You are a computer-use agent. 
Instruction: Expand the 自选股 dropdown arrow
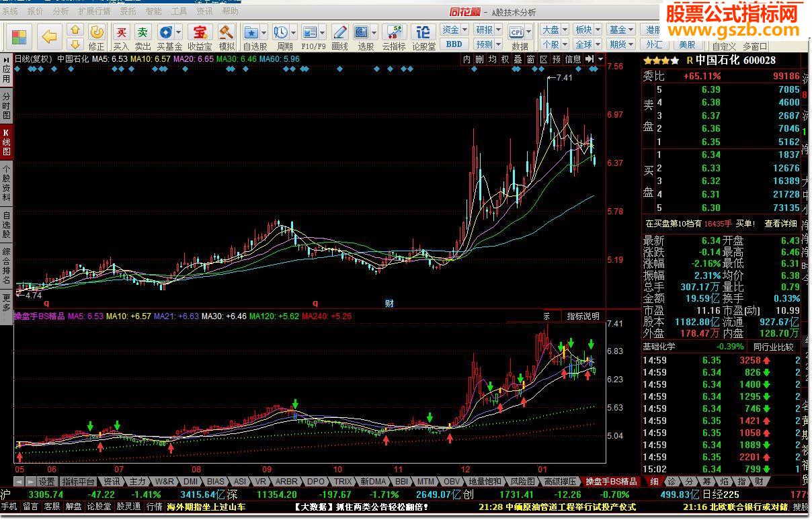tap(264, 32)
